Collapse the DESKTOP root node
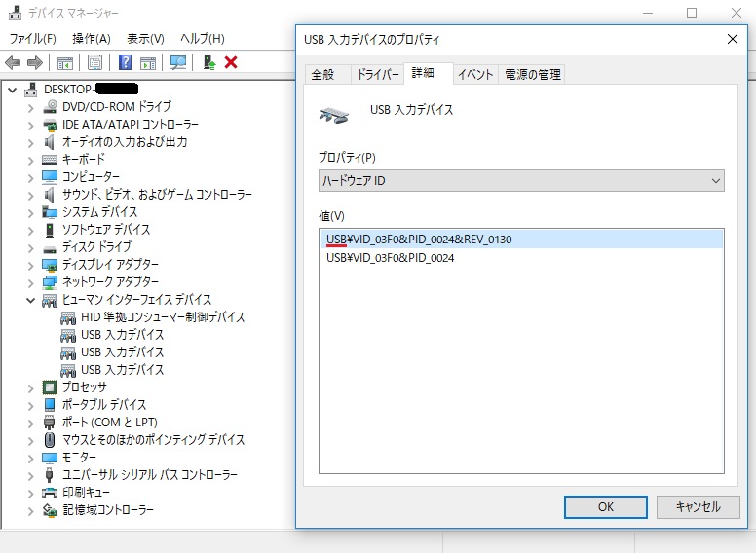The height and width of the screenshot is (553, 756). coord(13,90)
